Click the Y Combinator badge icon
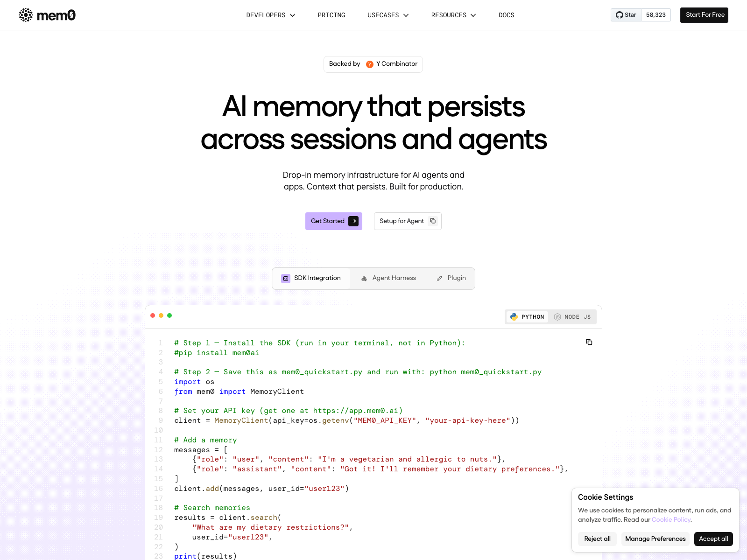 pos(370,64)
